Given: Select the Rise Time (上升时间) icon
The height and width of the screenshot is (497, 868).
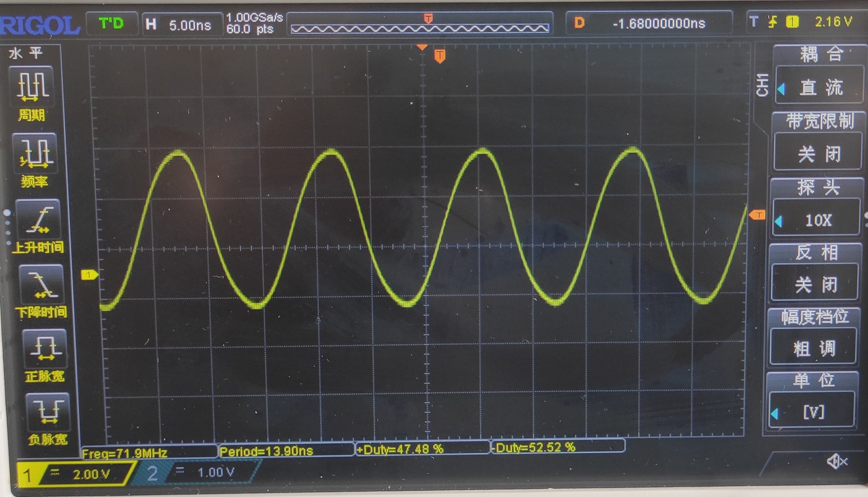Looking at the screenshot, I should coord(38,220).
